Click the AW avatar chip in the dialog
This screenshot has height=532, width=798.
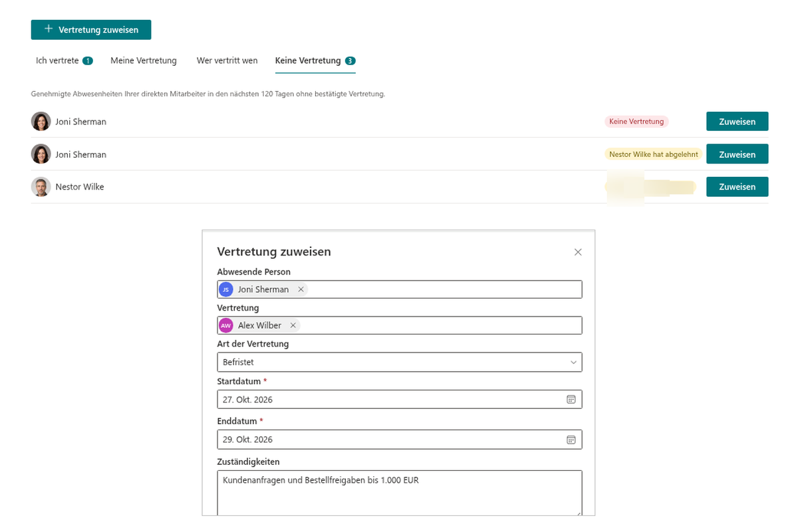[226, 325]
